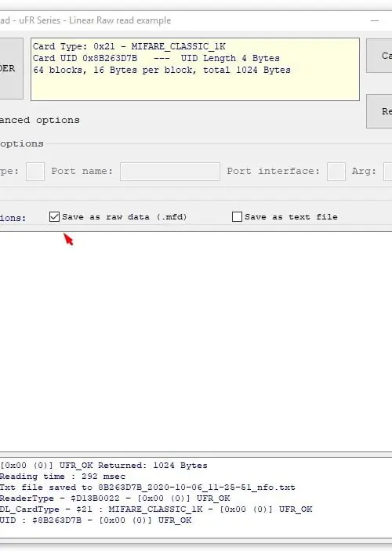This screenshot has height=551, width=392.
Task: Activate the Arg input field
Action: 387,172
